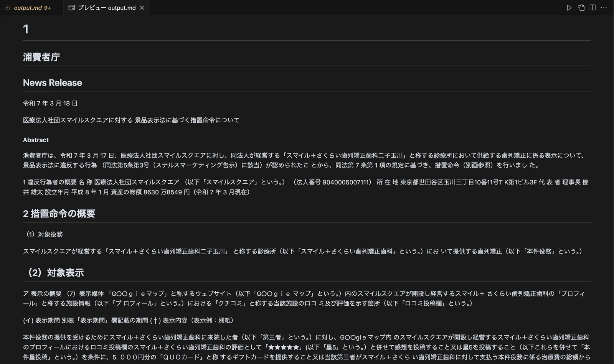Click the top heading numbered 1
Viewport: 614px width, 364px height.
pyautogui.click(x=26, y=29)
